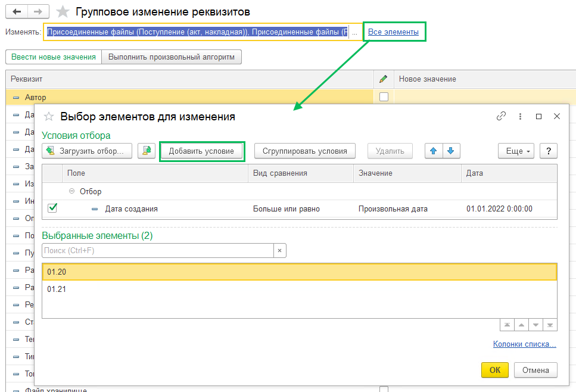Add Групповое изменение реквизитов to favorites star
The width and height of the screenshot is (576, 392).
pos(63,12)
